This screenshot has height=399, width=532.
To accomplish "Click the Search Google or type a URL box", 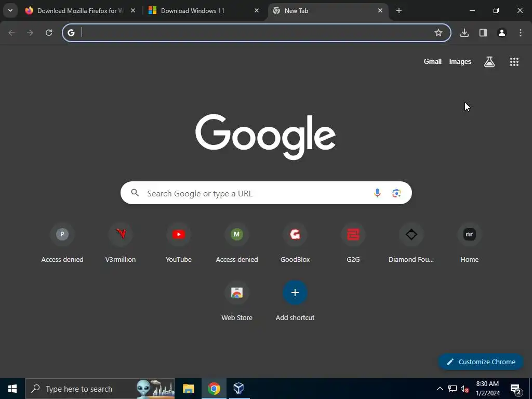I will pos(266,193).
